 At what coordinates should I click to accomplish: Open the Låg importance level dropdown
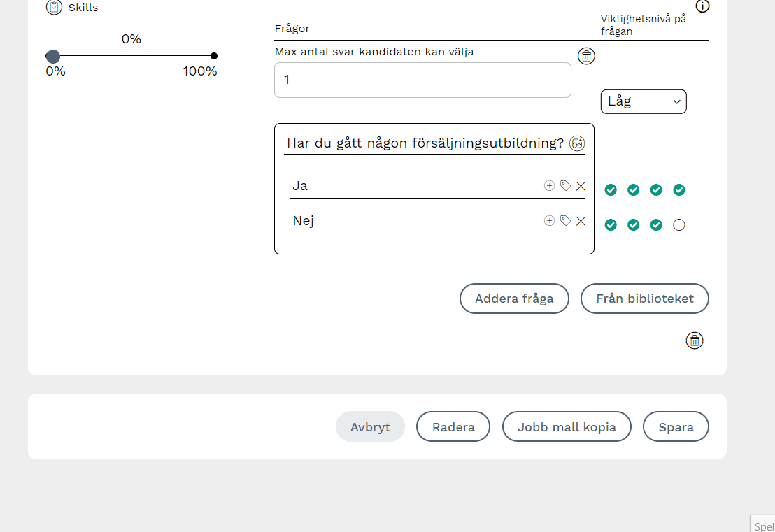click(643, 102)
